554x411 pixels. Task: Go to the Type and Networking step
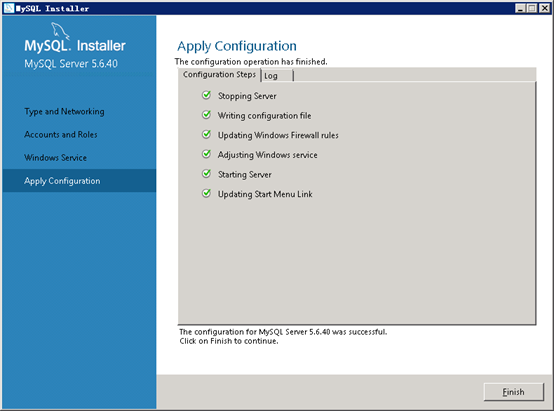pos(64,112)
